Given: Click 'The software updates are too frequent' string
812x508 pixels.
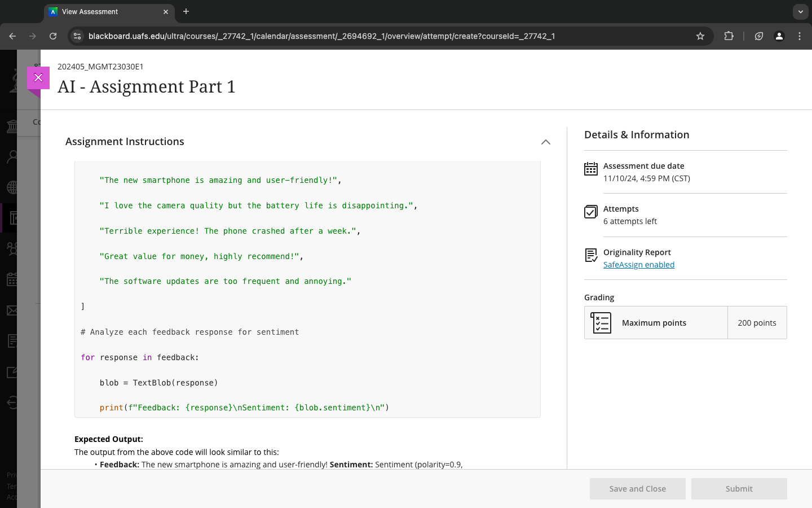Looking at the screenshot, I should click(x=226, y=281).
